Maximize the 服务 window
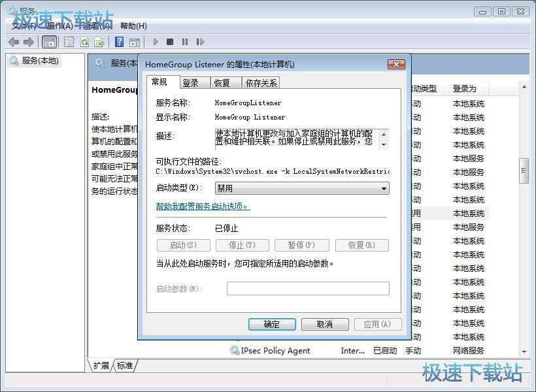 (501, 12)
